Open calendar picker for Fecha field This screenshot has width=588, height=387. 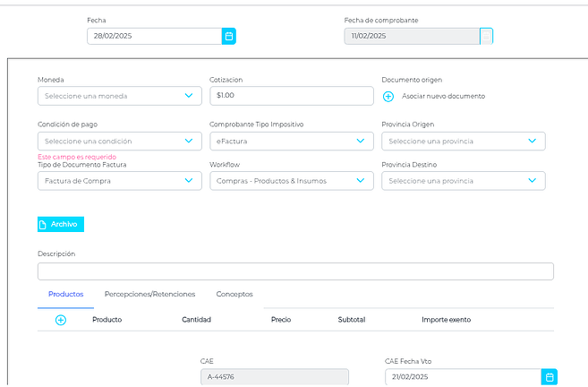pos(229,36)
